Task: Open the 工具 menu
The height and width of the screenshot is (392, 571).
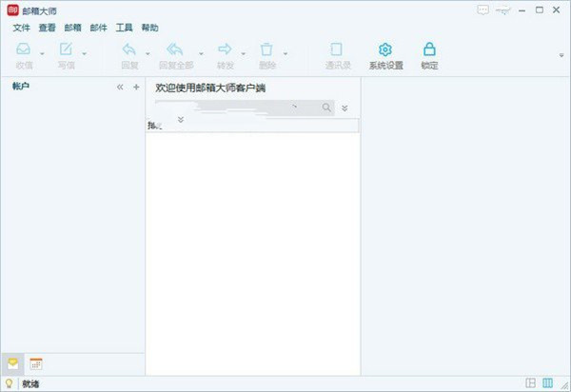Action: [124, 29]
